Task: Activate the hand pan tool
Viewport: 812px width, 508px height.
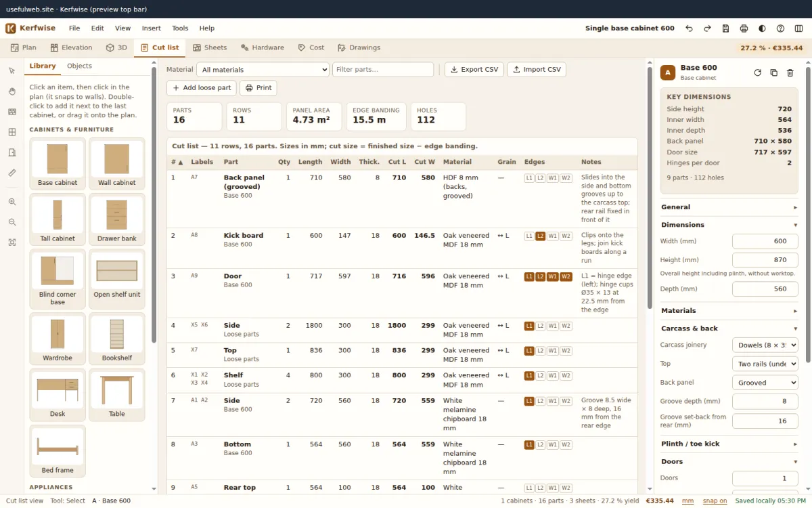Action: point(12,91)
